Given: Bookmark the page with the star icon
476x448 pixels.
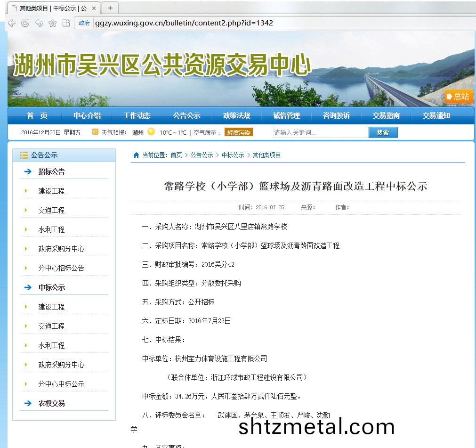Looking at the screenshot, I should pyautogui.click(x=53, y=23).
